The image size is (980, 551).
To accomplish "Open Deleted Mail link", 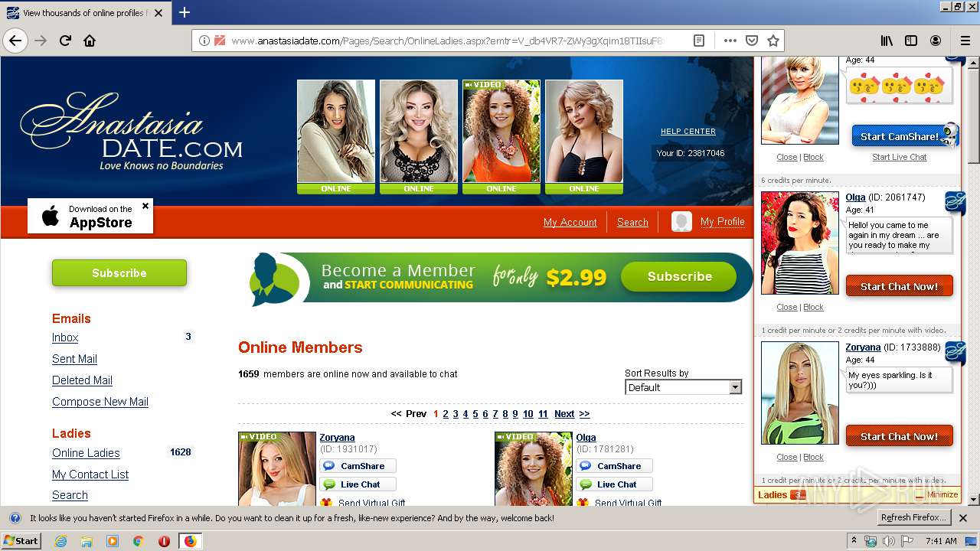I will (x=82, y=380).
